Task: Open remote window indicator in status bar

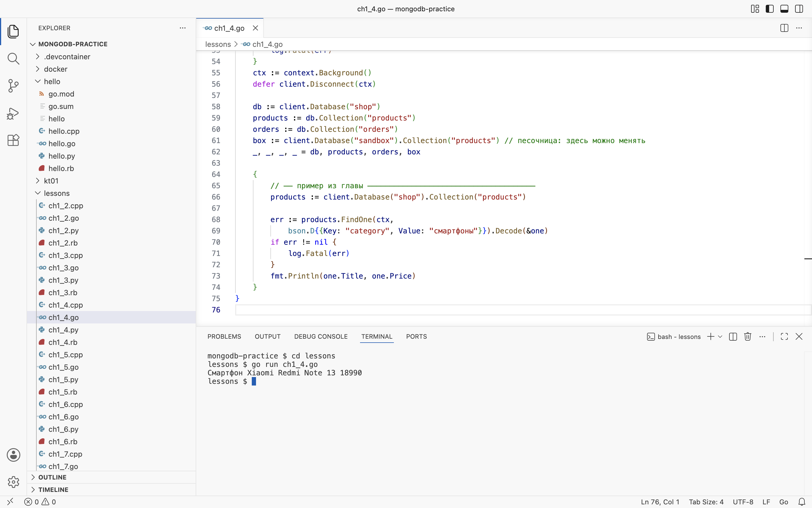Action: point(10,502)
